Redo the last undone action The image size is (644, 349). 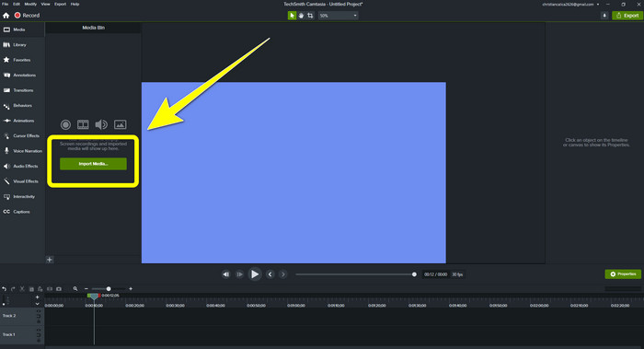[13, 289]
